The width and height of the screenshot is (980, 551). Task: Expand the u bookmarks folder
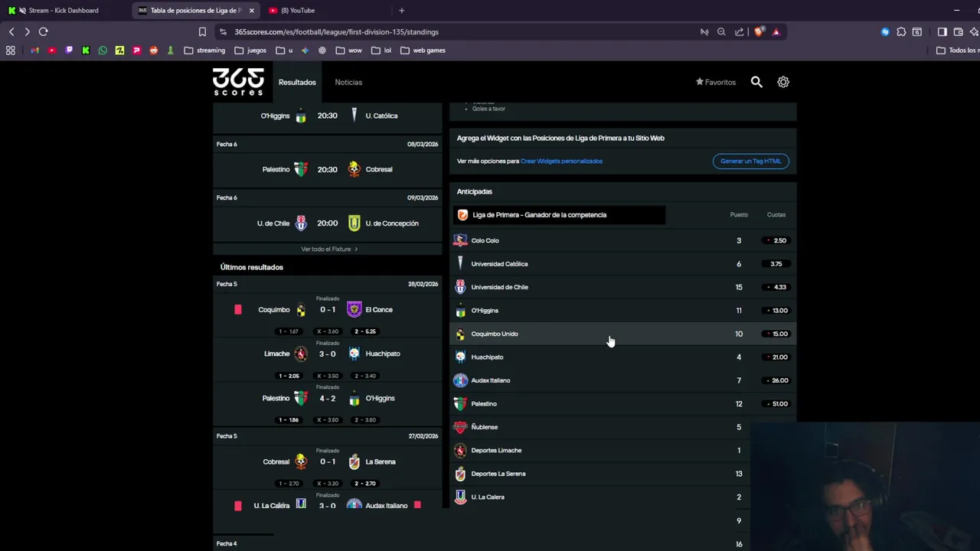[x=284, y=51]
